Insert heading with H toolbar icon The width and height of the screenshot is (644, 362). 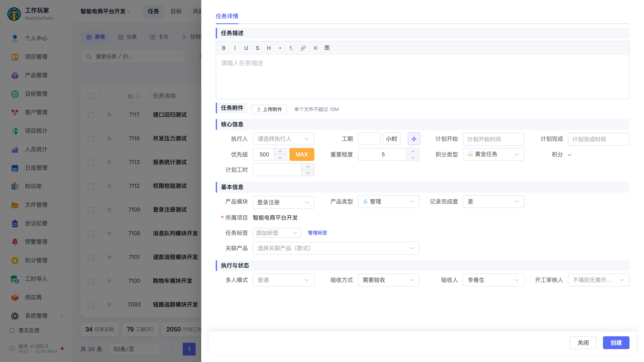(x=269, y=48)
